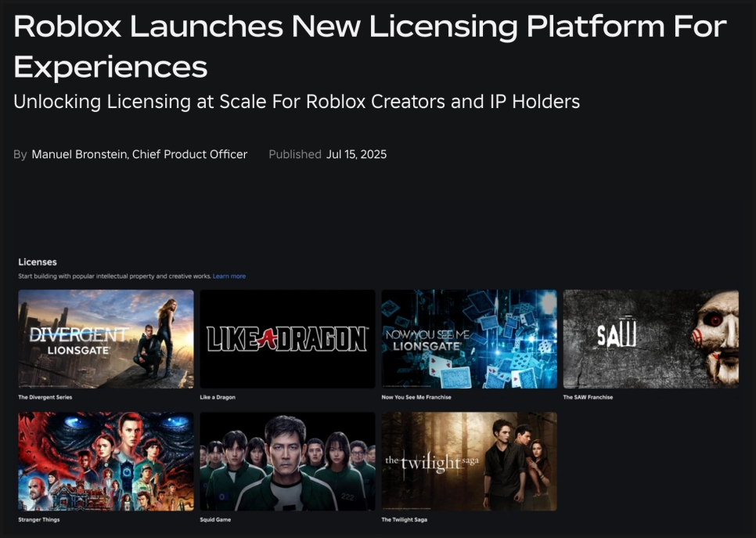Screen dimensions: 756x538
Task: Click the 'Stranger Things' caption text
Action: coord(39,520)
